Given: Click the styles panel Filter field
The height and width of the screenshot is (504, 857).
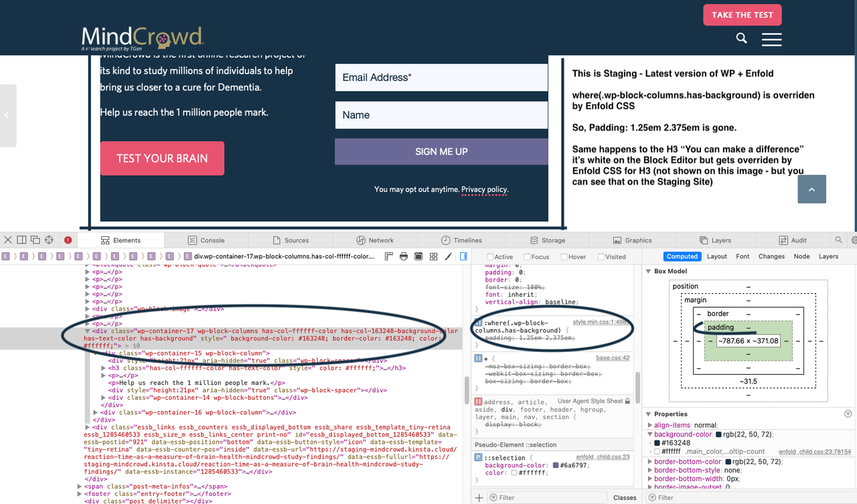Looking at the screenshot, I should click(546, 497).
